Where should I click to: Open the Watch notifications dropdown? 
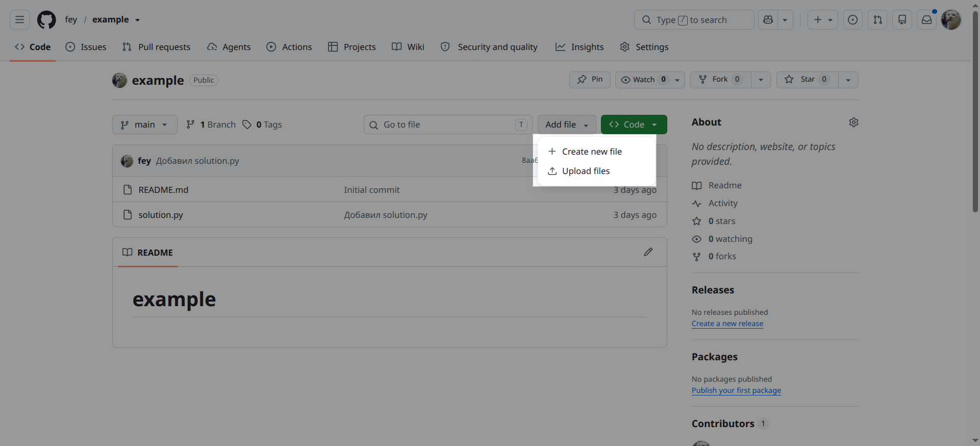click(650, 80)
